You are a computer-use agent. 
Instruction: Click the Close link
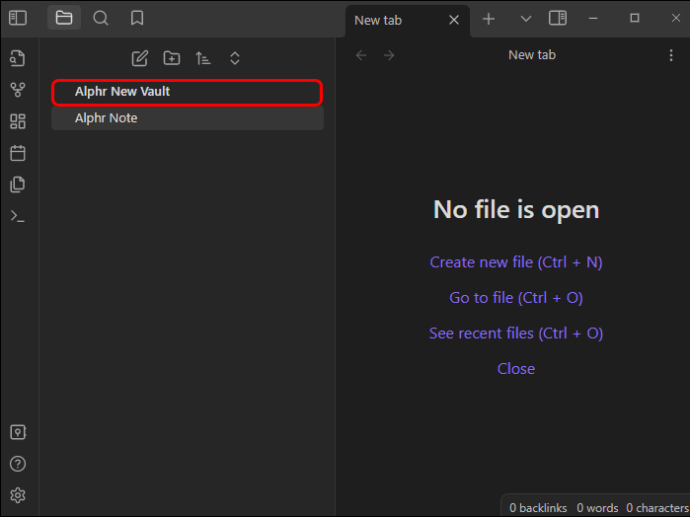[x=516, y=369]
